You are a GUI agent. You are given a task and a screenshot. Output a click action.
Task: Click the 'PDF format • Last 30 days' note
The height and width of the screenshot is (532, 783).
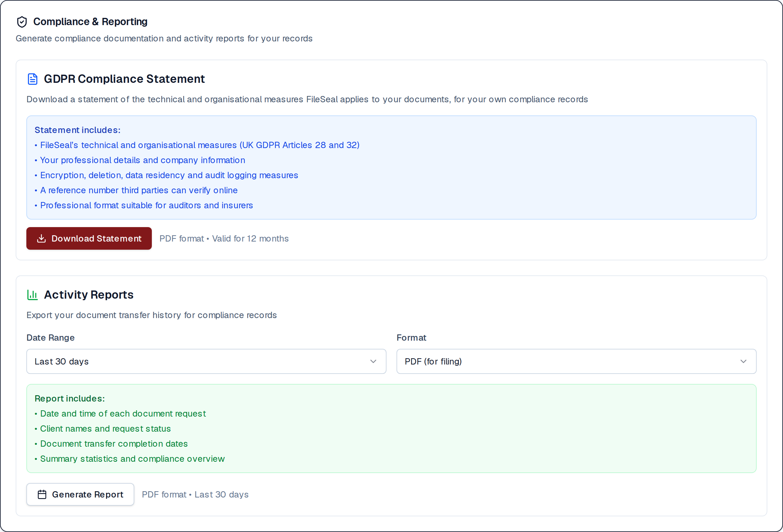pos(195,494)
